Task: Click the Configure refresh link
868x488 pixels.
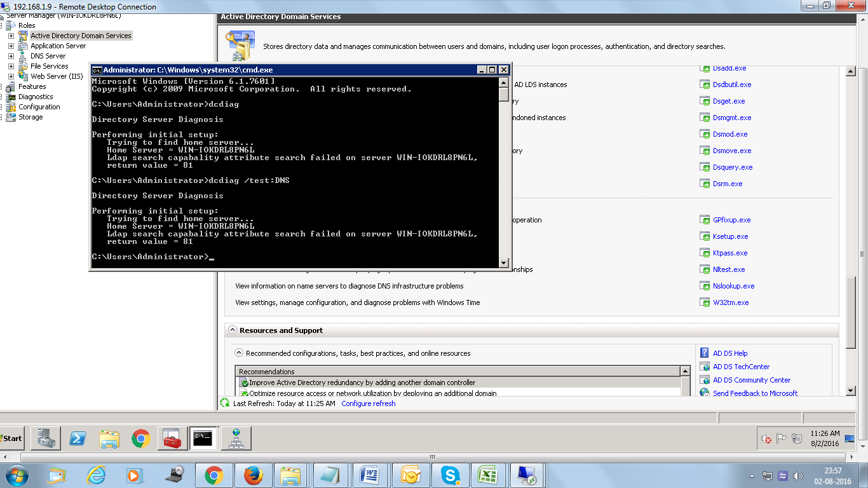Action: click(x=368, y=403)
